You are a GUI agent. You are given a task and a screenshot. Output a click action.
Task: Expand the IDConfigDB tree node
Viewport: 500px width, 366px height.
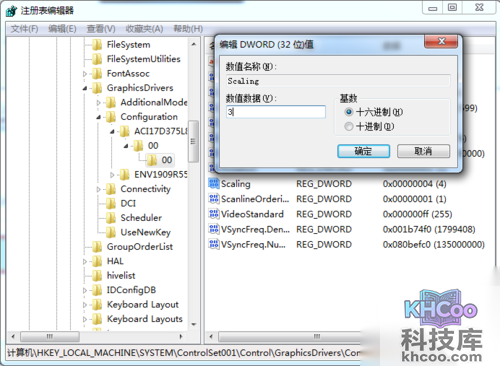[85, 290]
